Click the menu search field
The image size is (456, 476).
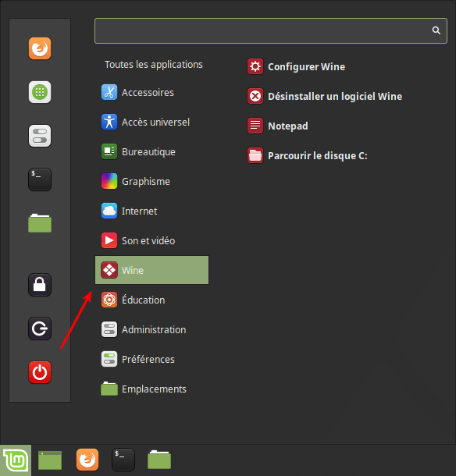(x=271, y=30)
